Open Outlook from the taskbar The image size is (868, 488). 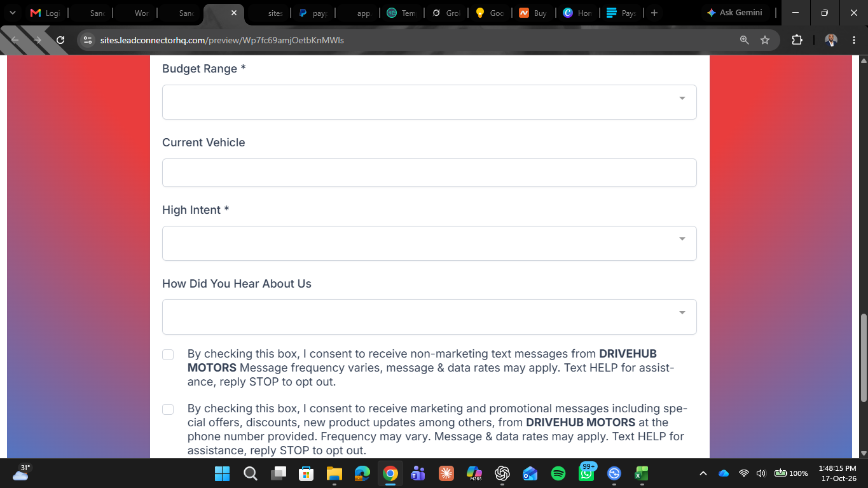(530, 473)
